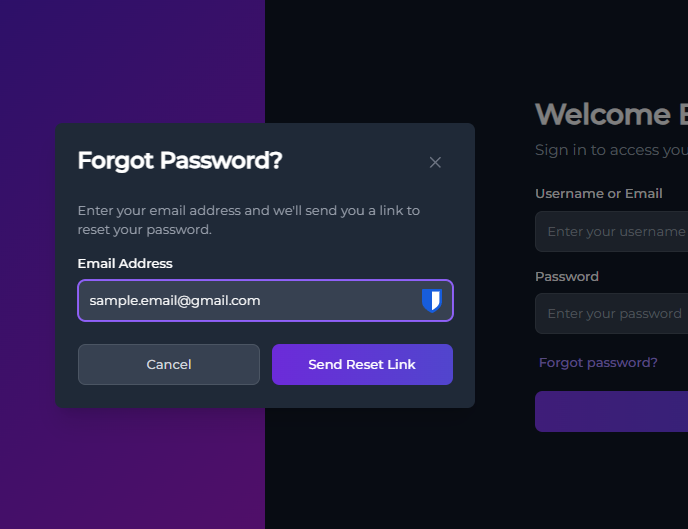Click the purple button below 'Forgot password?' link

(612, 412)
